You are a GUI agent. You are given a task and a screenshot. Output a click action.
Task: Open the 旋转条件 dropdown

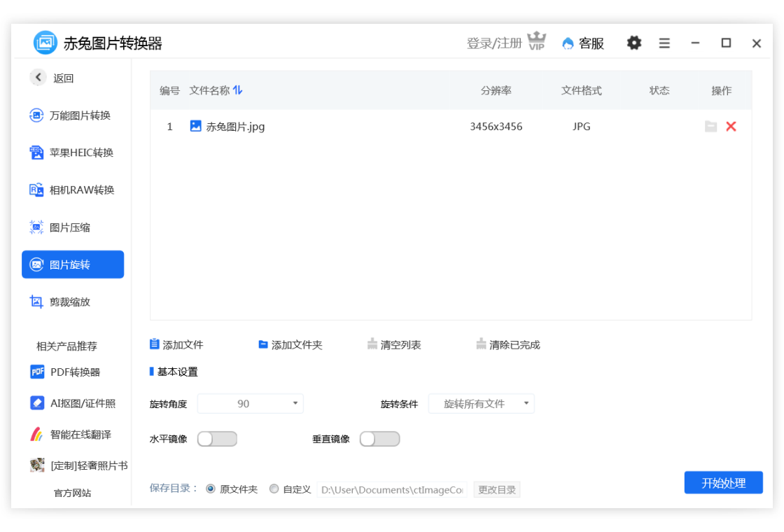pos(482,403)
